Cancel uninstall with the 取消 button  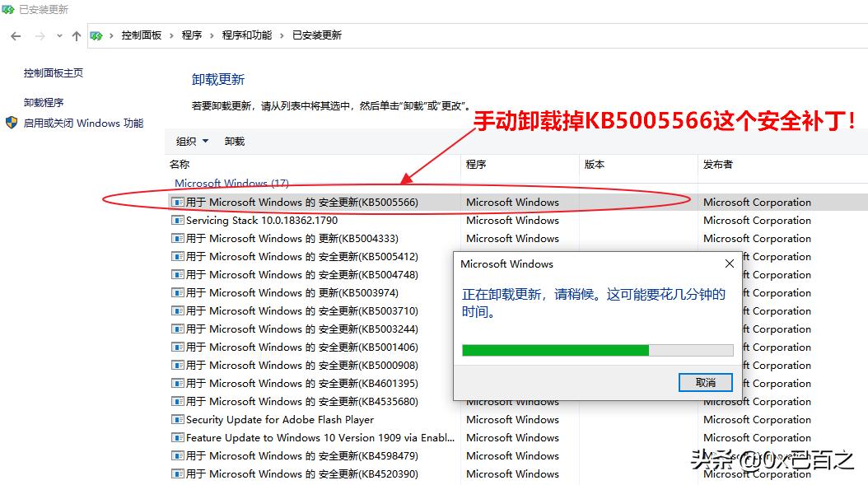tap(705, 382)
